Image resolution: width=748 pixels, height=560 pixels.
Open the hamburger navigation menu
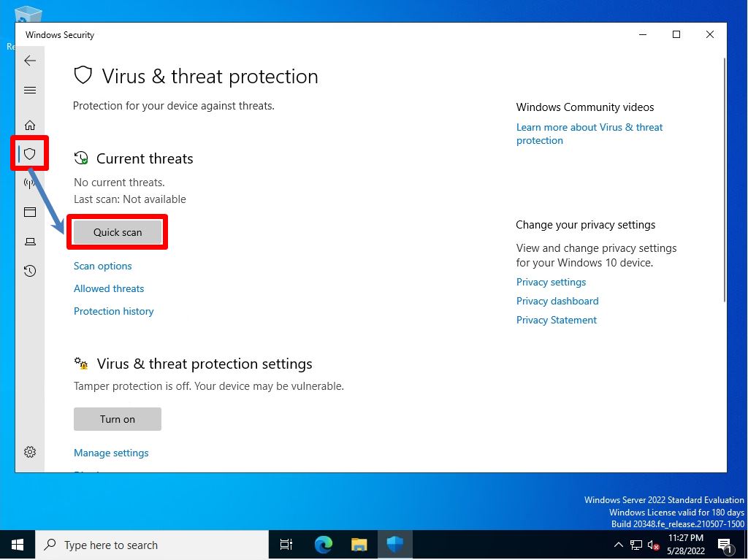tap(30, 90)
